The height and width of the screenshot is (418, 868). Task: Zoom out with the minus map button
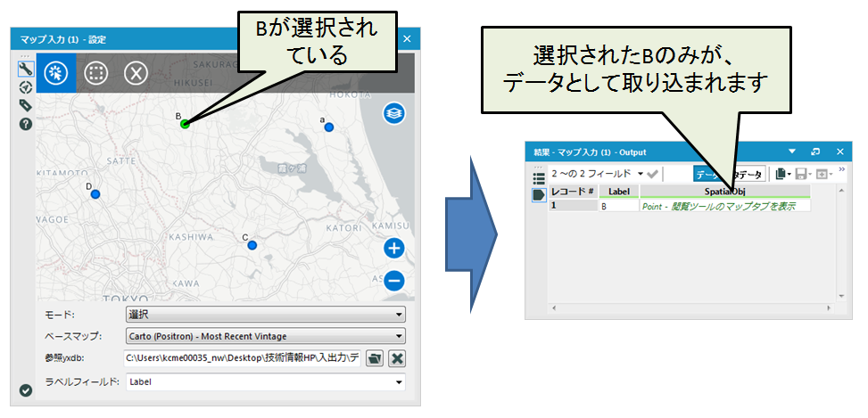tap(394, 280)
